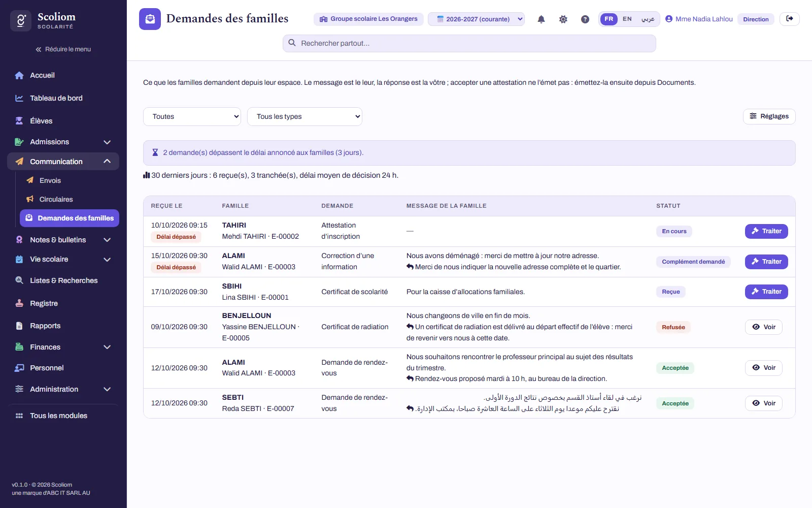Click Traiter for the TAHIRI request
Image resolution: width=812 pixels, height=508 pixels.
tap(766, 231)
